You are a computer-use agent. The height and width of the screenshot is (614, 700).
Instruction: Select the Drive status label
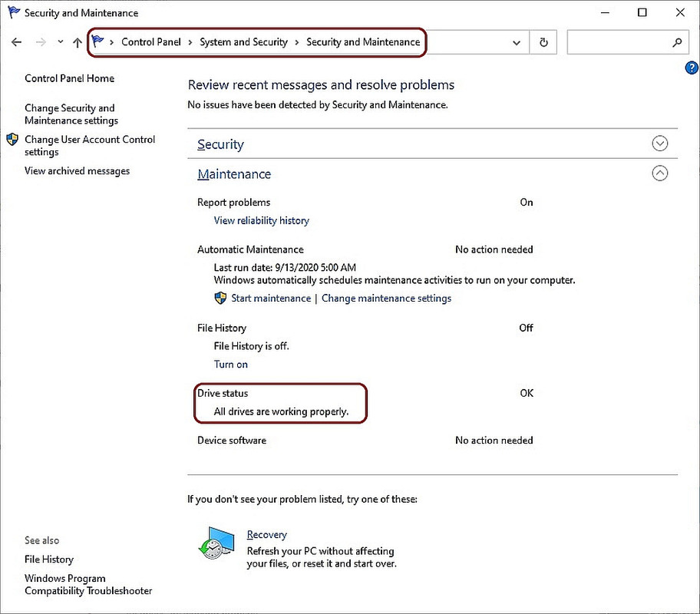pyautogui.click(x=223, y=394)
